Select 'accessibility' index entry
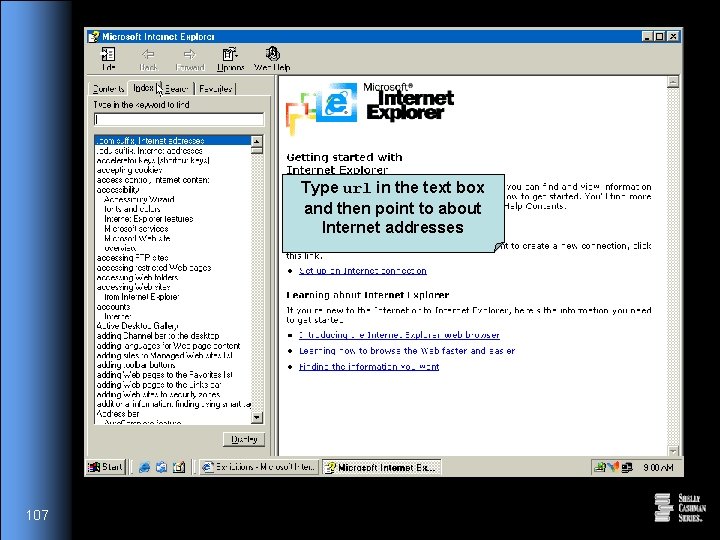Screen dimensions: 720x540 coord(118,190)
